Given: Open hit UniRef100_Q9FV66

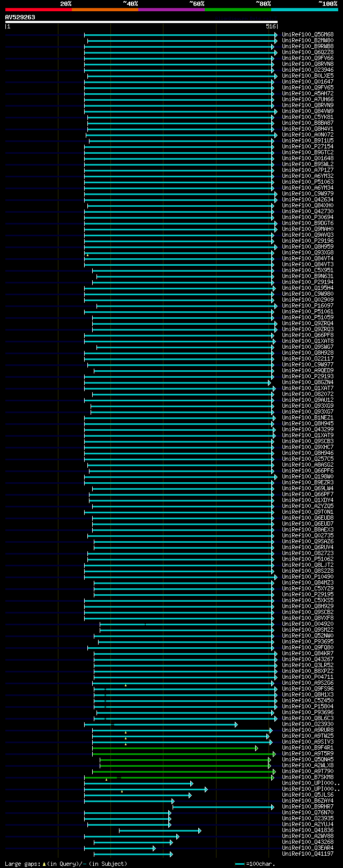Looking at the screenshot, I should click(308, 58).
